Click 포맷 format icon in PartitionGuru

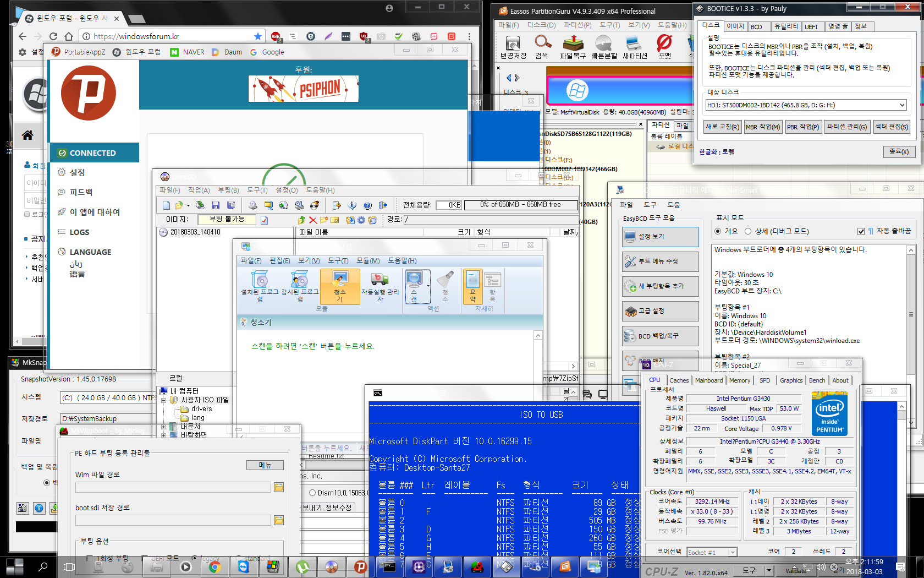(664, 47)
